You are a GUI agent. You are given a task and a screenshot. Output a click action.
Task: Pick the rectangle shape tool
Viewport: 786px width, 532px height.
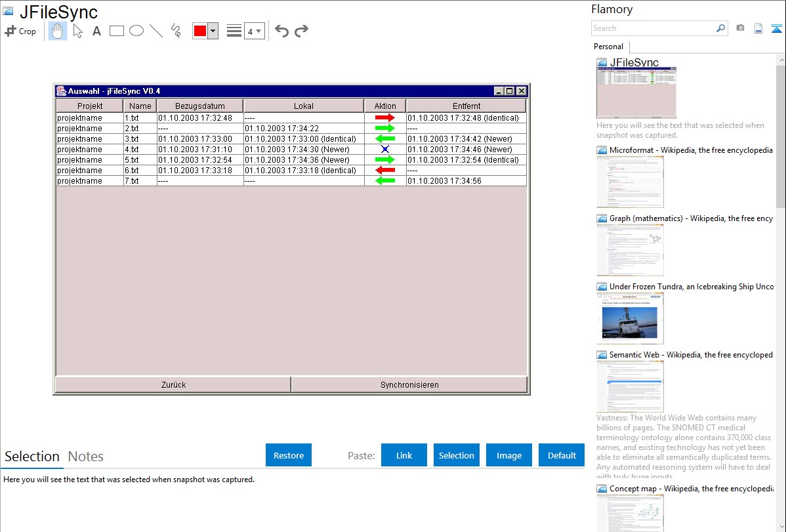click(x=117, y=31)
